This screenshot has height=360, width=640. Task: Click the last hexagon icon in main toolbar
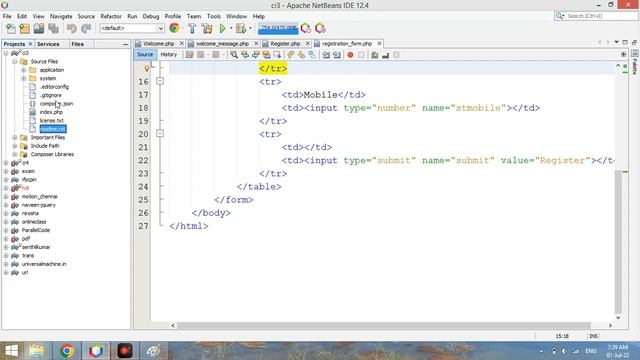pyautogui.click(x=320, y=28)
